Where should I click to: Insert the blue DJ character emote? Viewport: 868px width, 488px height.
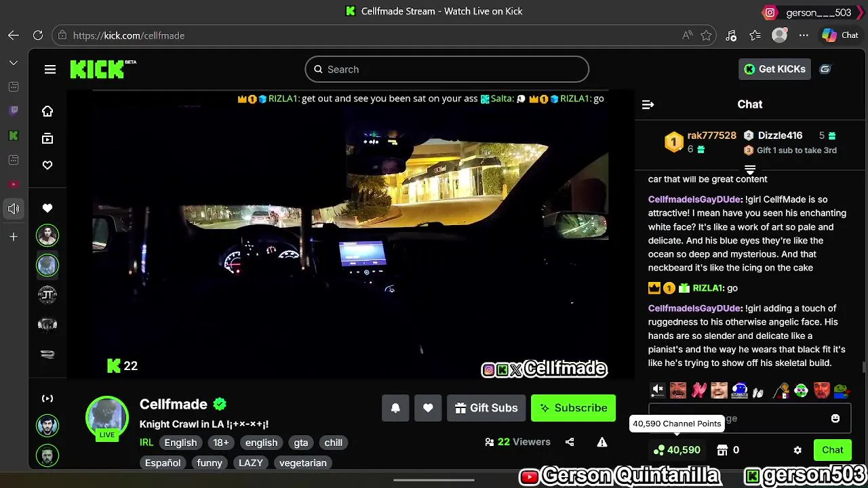tap(740, 390)
